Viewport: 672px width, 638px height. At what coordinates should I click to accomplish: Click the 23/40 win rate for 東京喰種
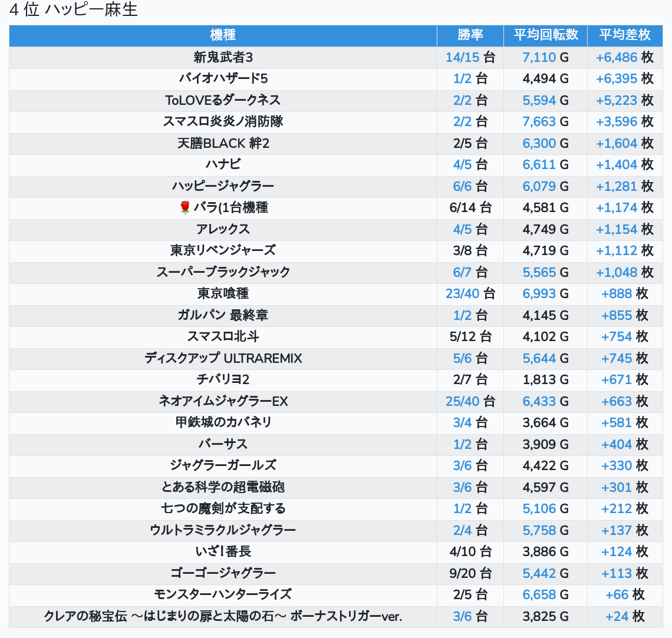[462, 293]
